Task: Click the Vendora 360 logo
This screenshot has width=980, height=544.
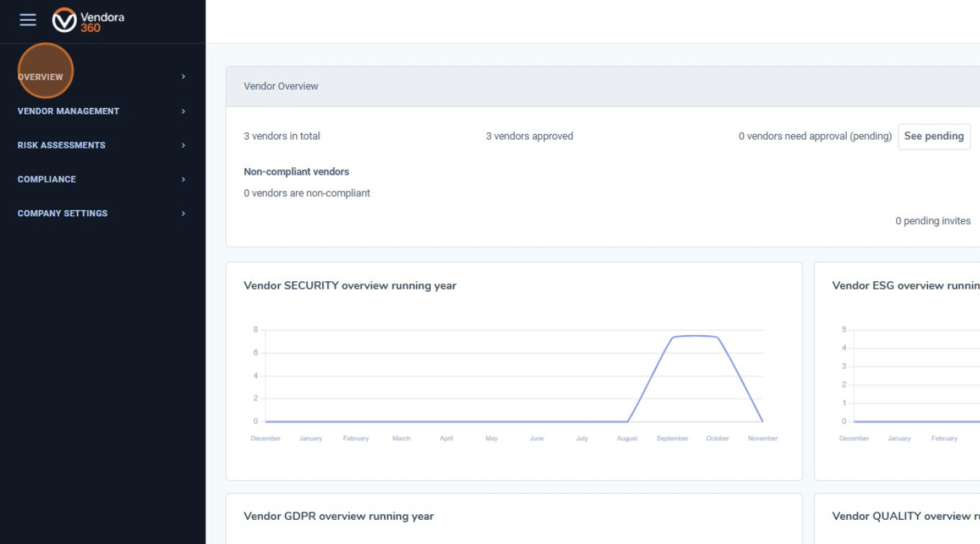Action: [89, 21]
